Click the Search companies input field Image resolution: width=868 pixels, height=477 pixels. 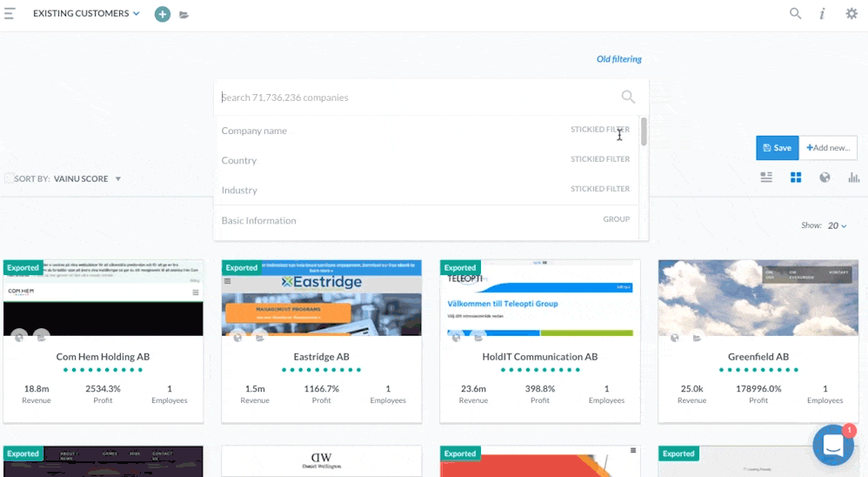[x=417, y=97]
